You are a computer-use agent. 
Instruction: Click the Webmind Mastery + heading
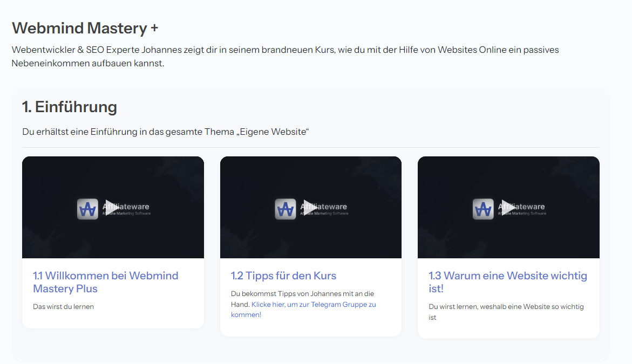click(x=85, y=28)
